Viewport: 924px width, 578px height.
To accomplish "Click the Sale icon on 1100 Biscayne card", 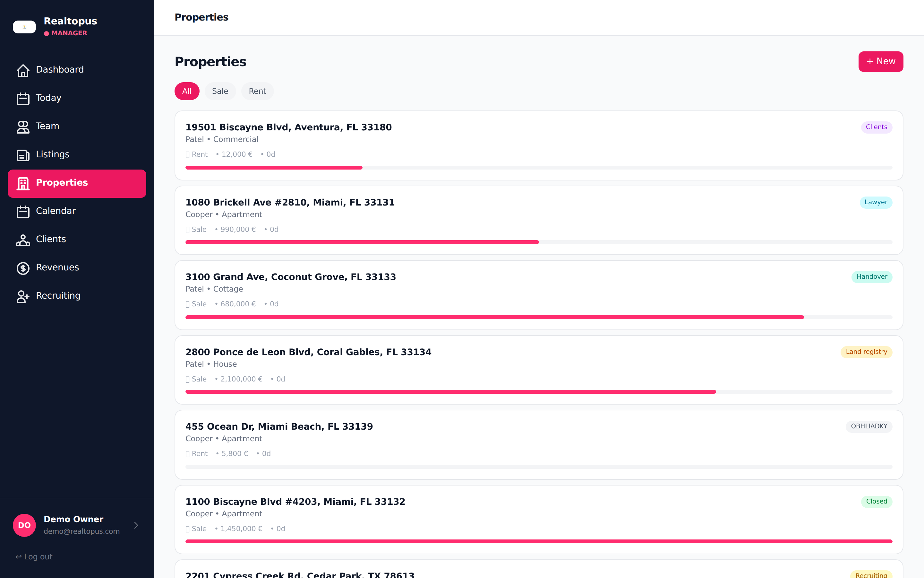I will (187, 529).
